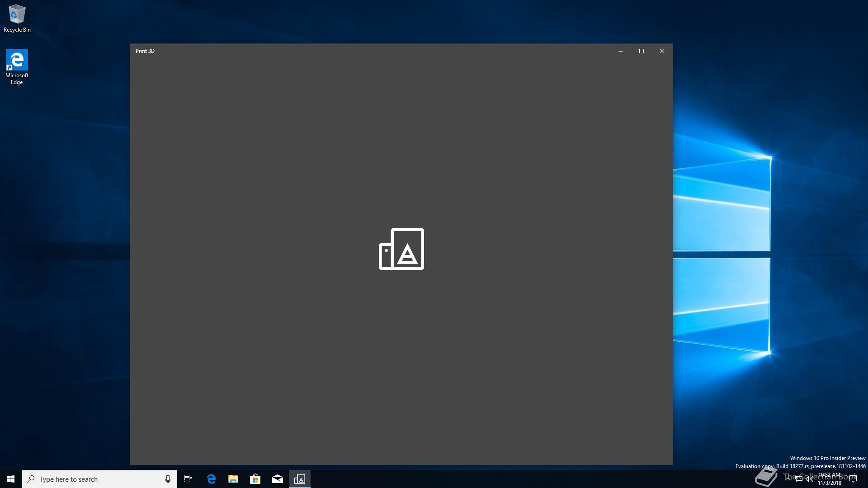This screenshot has height=488, width=868.
Task: Open Task View from the taskbar
Action: (188, 479)
